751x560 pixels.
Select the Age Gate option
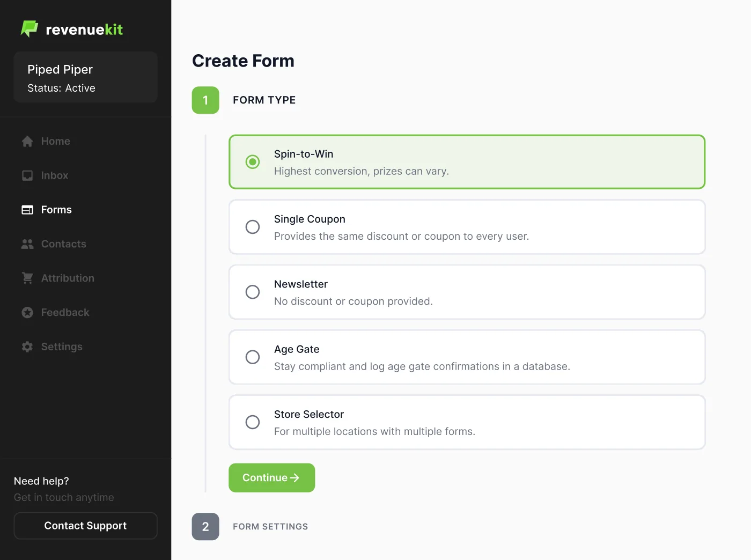click(252, 357)
